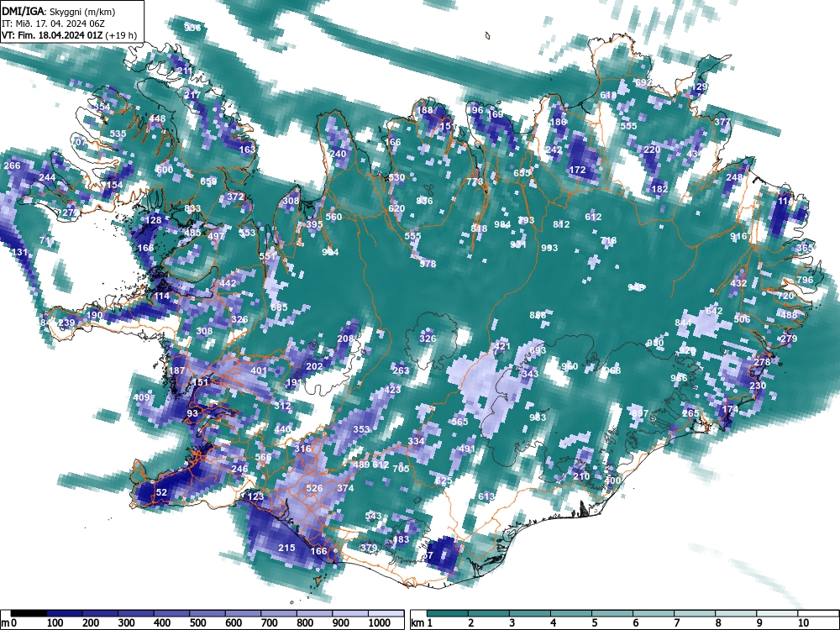Click the map value 401

click(258, 370)
